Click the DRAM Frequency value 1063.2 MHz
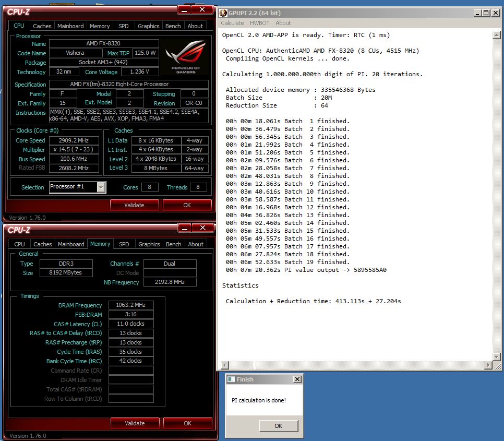 pyautogui.click(x=131, y=305)
